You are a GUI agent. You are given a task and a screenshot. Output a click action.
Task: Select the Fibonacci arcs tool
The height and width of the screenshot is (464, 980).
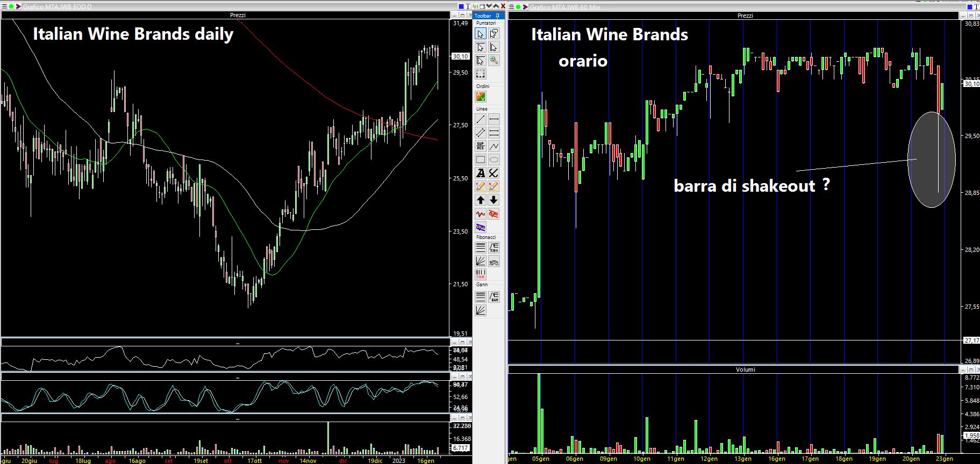click(494, 261)
